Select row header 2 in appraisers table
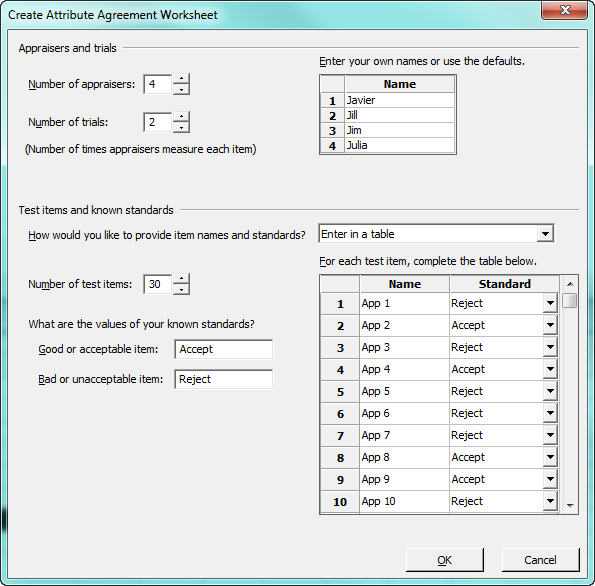595x586 pixels. 332,115
